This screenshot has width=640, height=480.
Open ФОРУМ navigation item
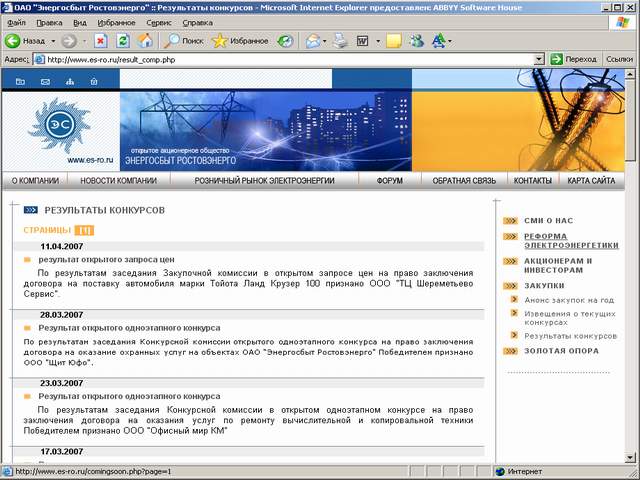390,180
